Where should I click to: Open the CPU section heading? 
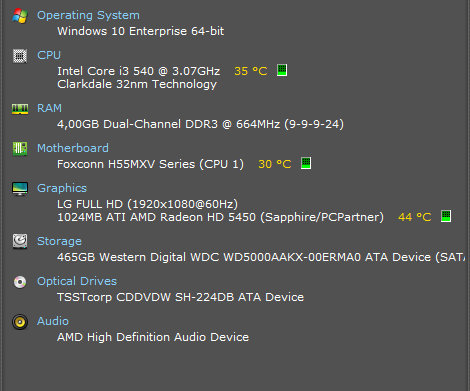49,55
